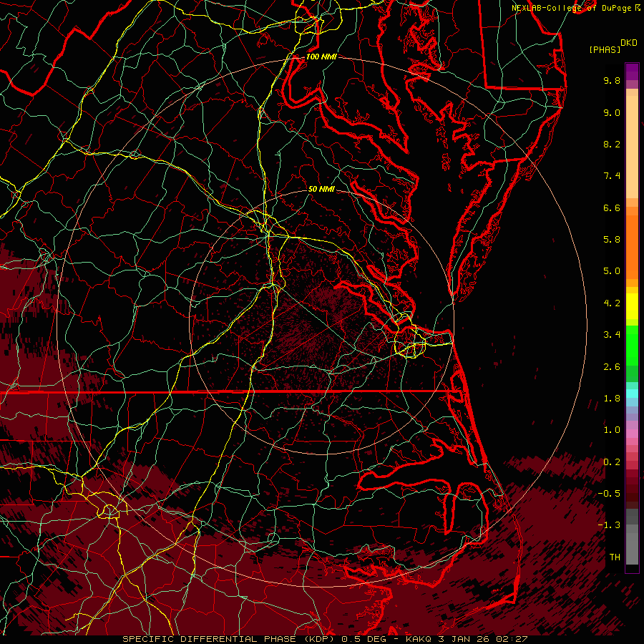
Task: Click the [PHAS] label above color bar
Action: pos(605,49)
